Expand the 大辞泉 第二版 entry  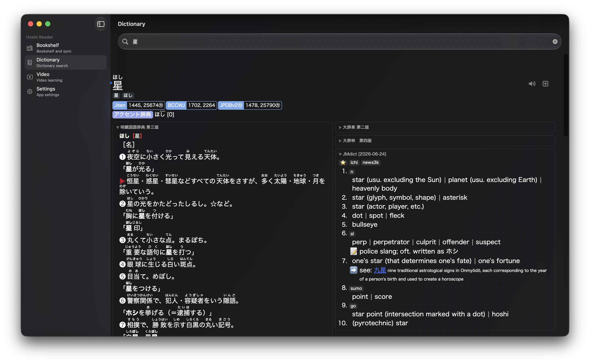tap(354, 127)
